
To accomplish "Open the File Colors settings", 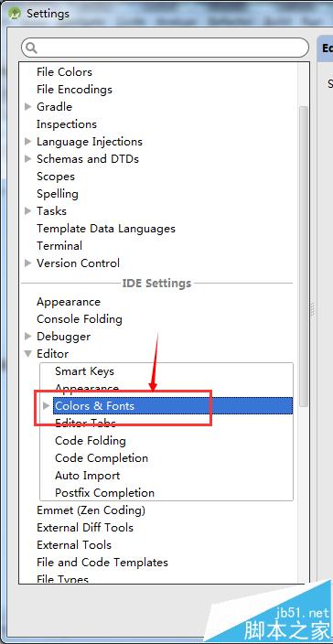I will [64, 72].
